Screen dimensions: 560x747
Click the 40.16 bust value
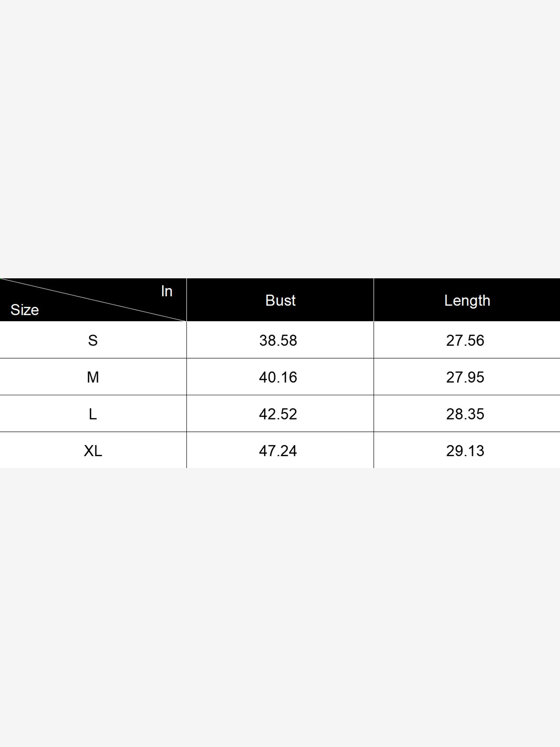tap(278, 377)
